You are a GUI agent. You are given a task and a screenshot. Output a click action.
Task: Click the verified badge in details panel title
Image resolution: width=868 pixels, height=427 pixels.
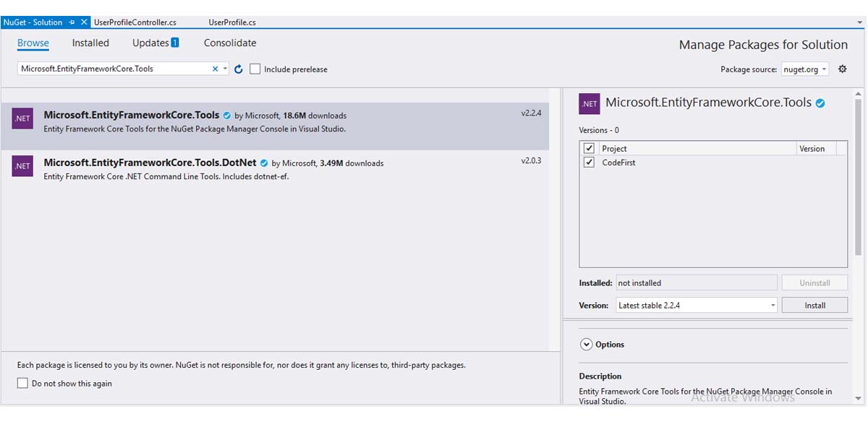[820, 103]
